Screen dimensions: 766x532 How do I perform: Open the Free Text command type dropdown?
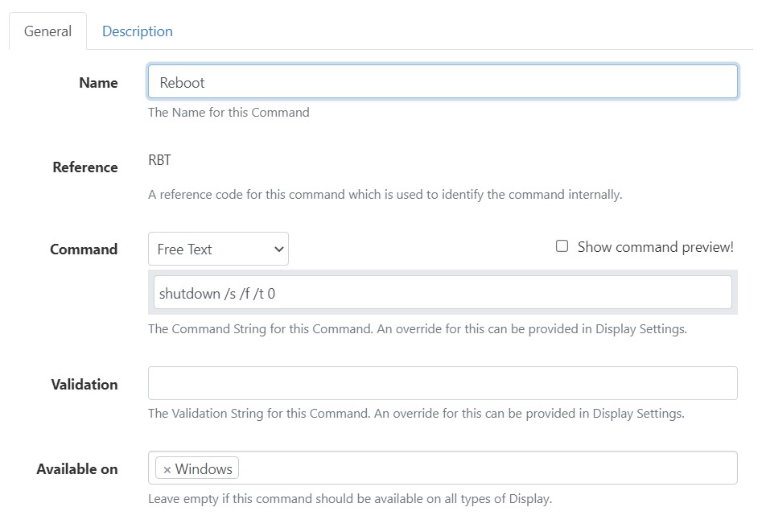[218, 250]
